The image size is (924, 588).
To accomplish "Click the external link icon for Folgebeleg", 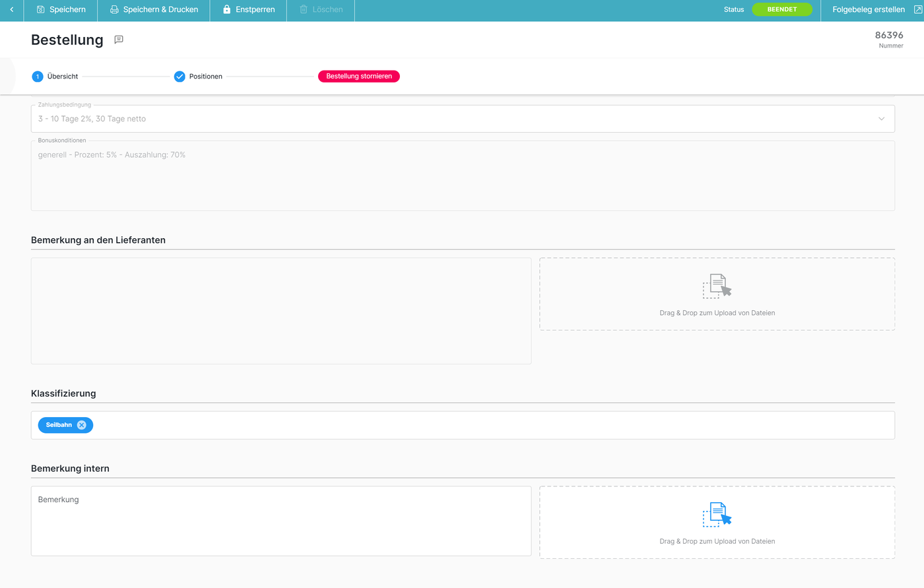I will pos(917,10).
